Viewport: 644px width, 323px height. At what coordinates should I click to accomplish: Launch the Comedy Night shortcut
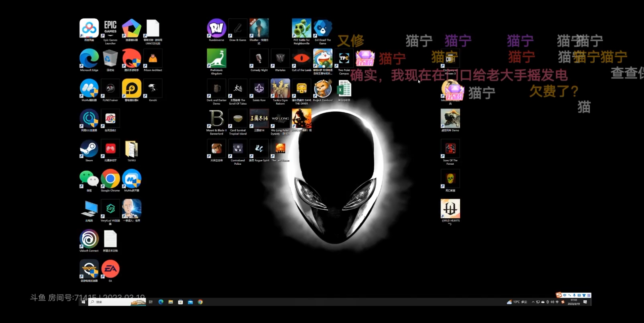pyautogui.click(x=259, y=60)
